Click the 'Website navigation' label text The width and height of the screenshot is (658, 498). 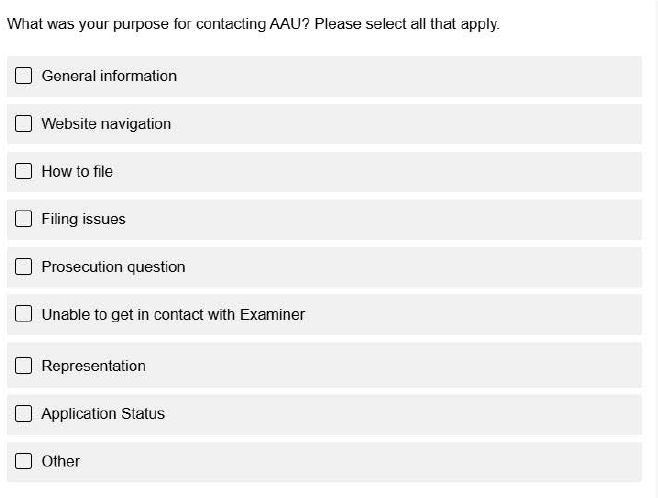106,124
